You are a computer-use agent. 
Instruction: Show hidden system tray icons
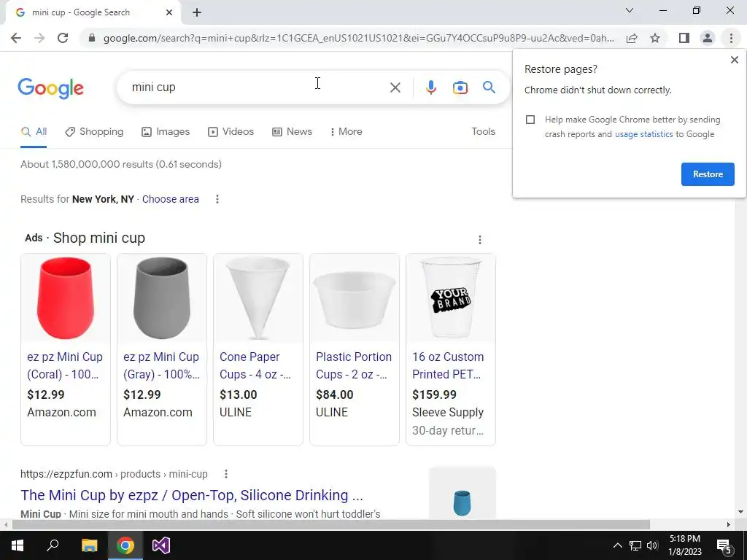click(617, 545)
